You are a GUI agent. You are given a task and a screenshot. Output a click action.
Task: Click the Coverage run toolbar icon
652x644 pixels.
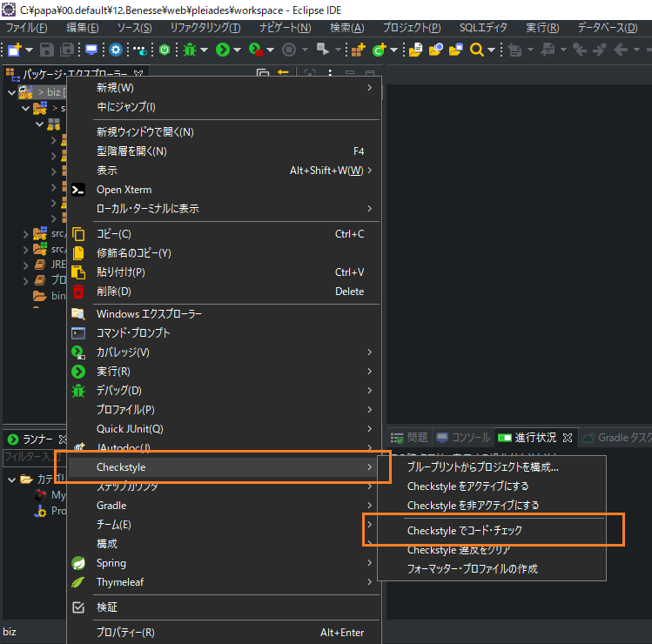point(255,50)
